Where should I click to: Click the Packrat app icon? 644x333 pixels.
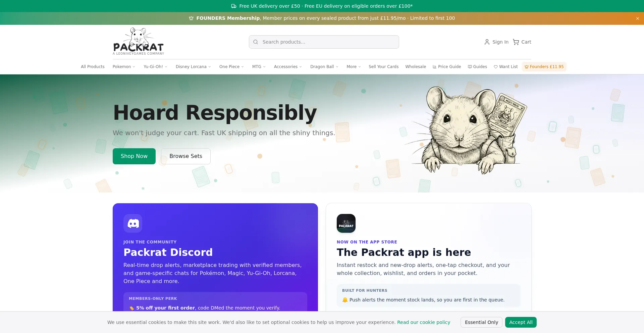(346, 223)
